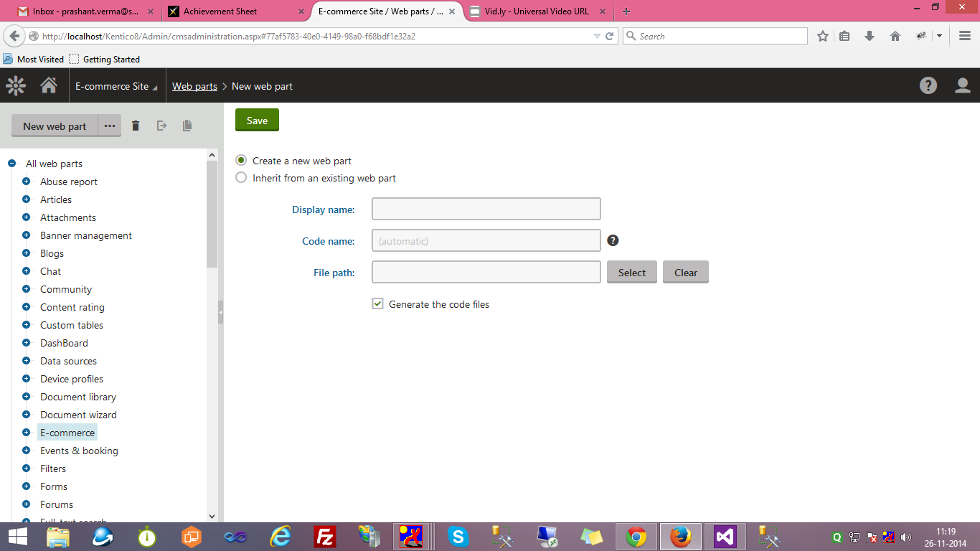Select Inherit from an existing web part
The width and height of the screenshot is (980, 551).
[242, 178]
